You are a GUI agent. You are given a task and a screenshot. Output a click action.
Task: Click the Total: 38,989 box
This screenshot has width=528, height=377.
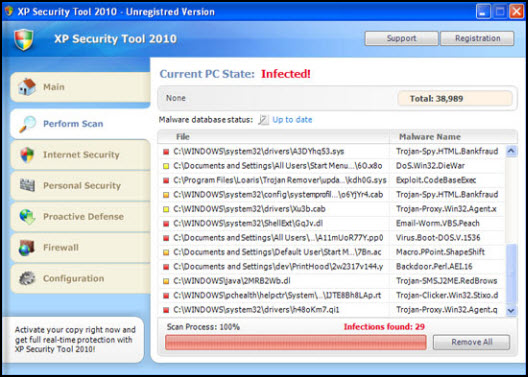click(455, 99)
